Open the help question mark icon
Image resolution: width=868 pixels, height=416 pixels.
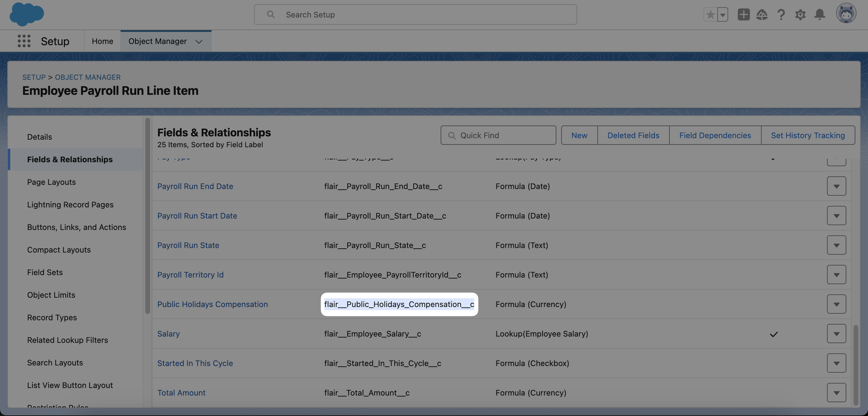point(781,14)
